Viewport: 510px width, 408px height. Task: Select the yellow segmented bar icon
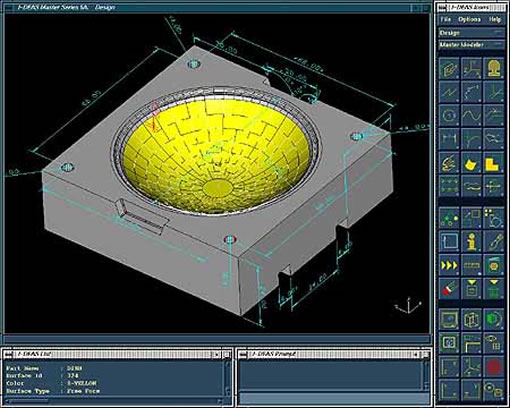pos(471,265)
